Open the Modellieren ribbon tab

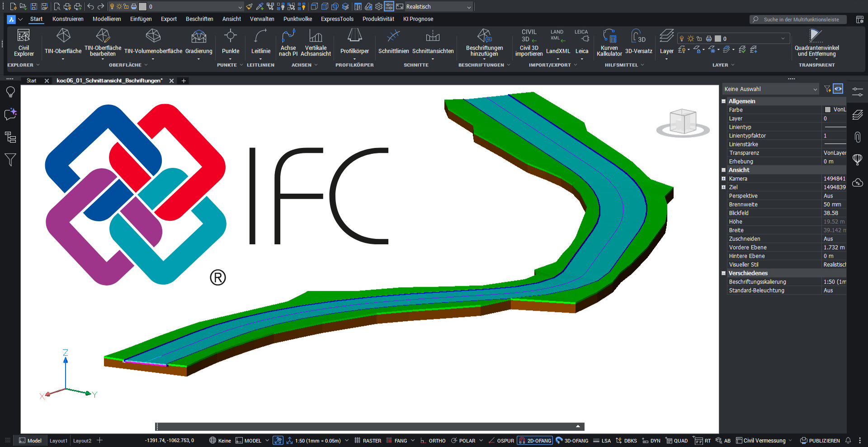tap(107, 19)
